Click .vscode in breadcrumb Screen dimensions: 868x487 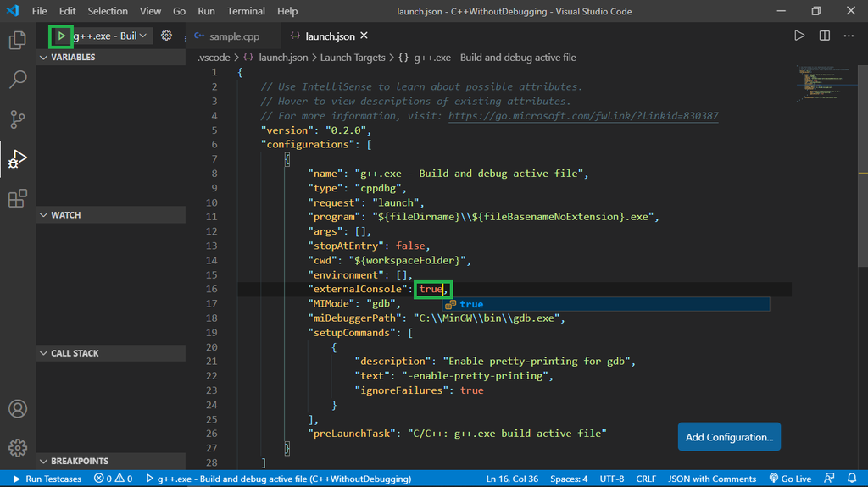click(x=214, y=58)
